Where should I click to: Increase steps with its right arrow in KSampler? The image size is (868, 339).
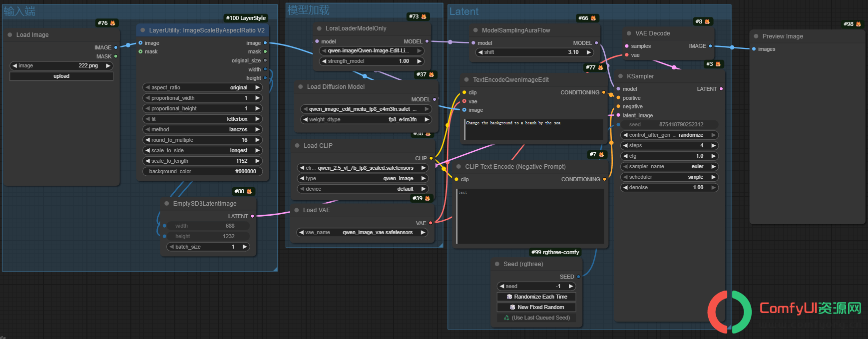pos(714,146)
